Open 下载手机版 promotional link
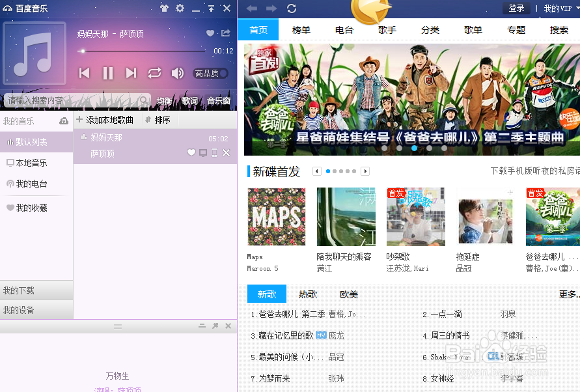580x392 pixels. (535, 171)
